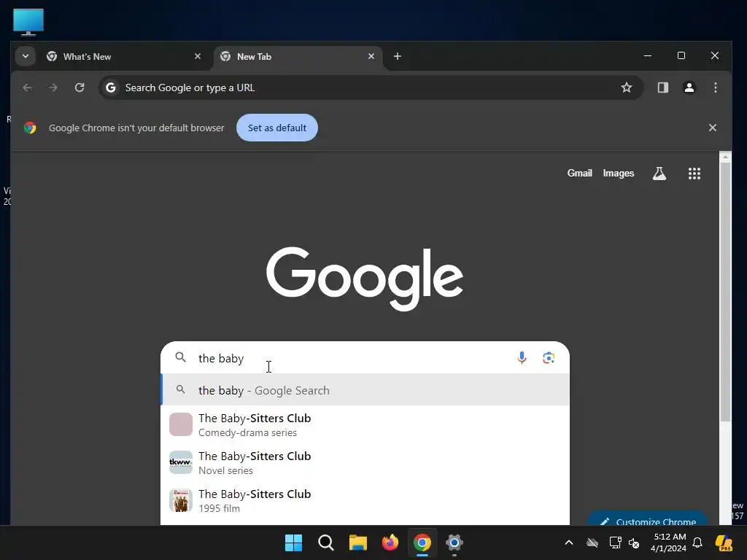Click the Copilot preview taskbar icon
This screenshot has width=747, height=560.
coord(724,542)
